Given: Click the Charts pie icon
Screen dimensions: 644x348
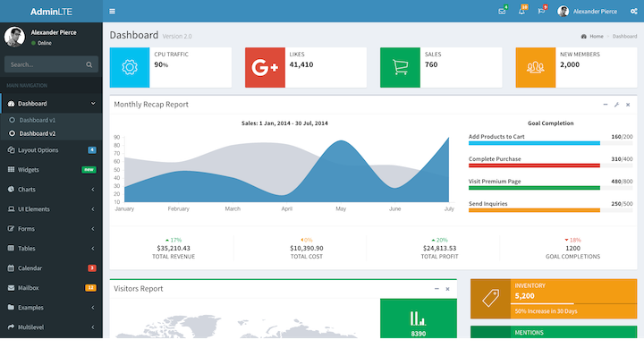Looking at the screenshot, I should pyautogui.click(x=11, y=190).
